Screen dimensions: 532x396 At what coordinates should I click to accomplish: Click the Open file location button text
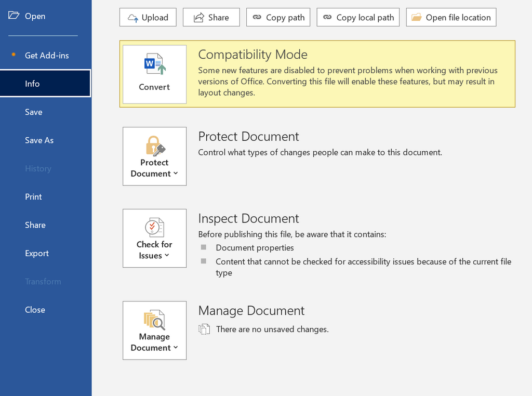tap(458, 18)
